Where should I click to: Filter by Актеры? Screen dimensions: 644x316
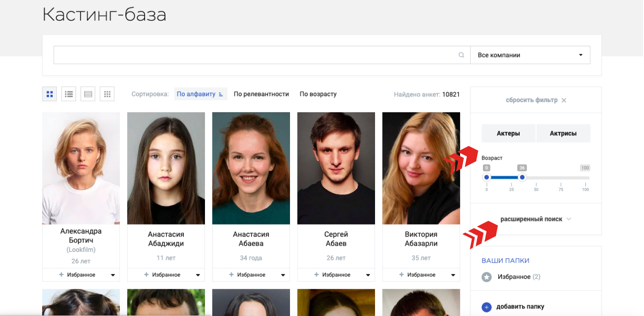click(x=508, y=134)
